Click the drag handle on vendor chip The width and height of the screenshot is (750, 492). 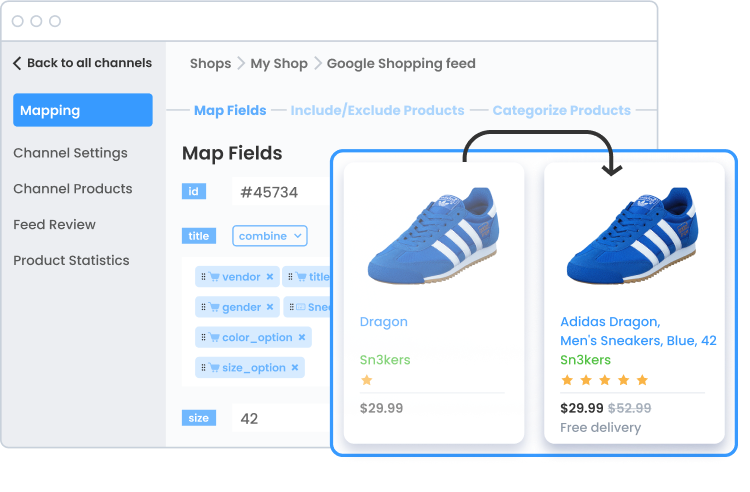pos(203,277)
